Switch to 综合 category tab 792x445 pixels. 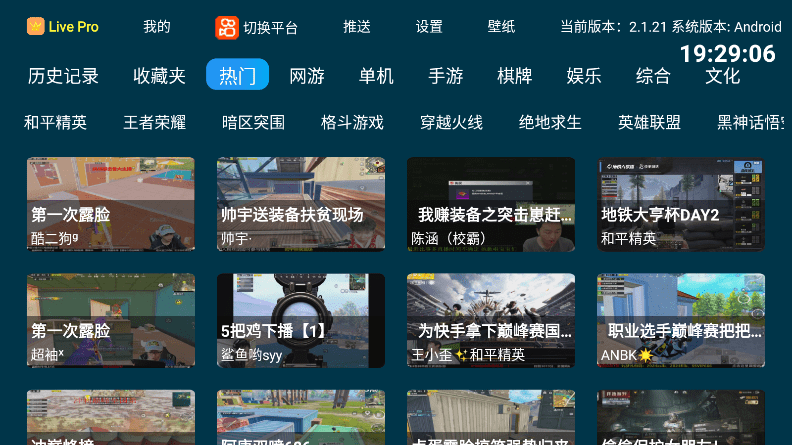click(653, 76)
